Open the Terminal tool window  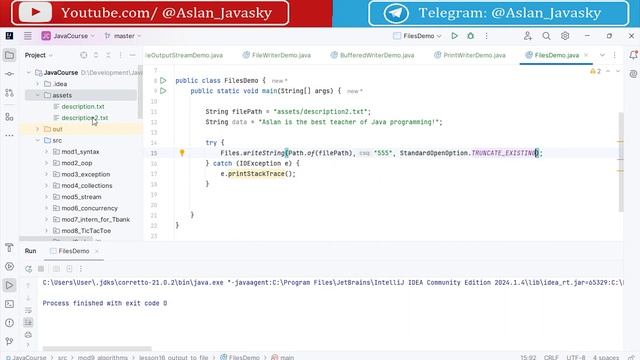[x=9, y=304]
